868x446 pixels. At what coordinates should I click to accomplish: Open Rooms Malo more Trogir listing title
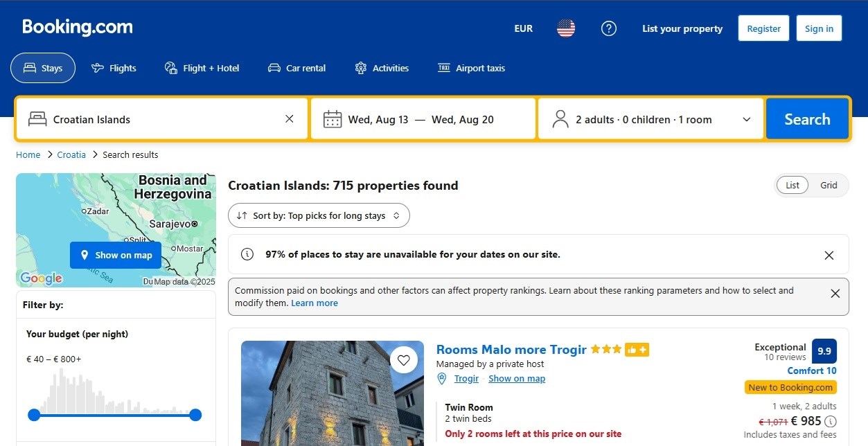click(511, 349)
